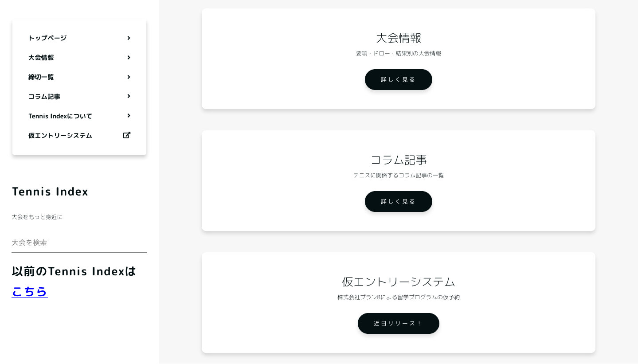Image resolution: width=638 pixels, height=364 pixels.
Task: Go to コラム記事 in sidebar menu
Action: pyautogui.click(x=44, y=97)
